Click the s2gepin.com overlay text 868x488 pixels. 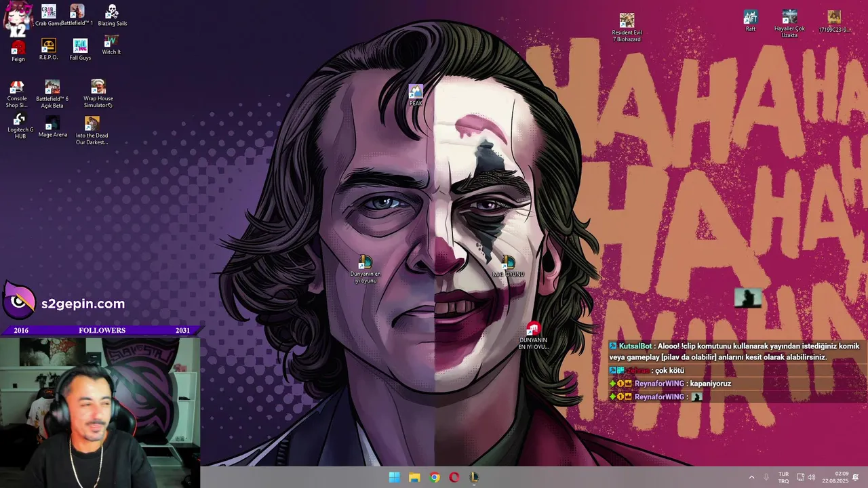pyautogui.click(x=83, y=304)
